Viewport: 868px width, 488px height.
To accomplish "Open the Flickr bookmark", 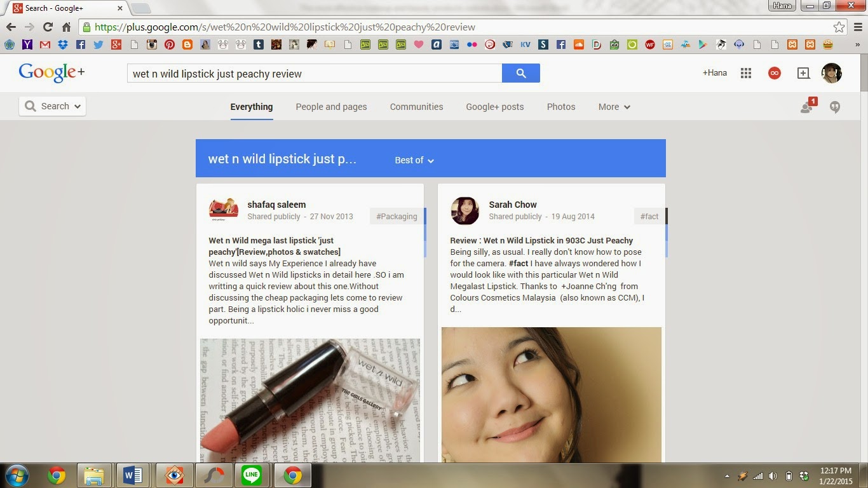I will tap(471, 45).
